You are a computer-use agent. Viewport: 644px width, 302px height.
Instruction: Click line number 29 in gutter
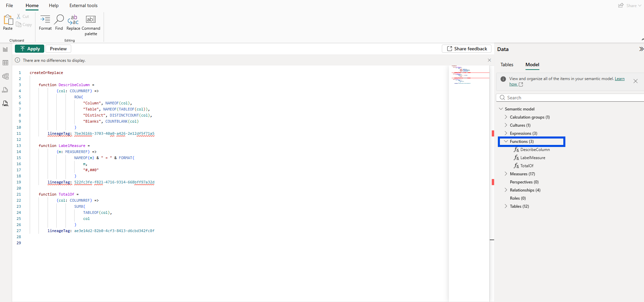[x=19, y=243]
